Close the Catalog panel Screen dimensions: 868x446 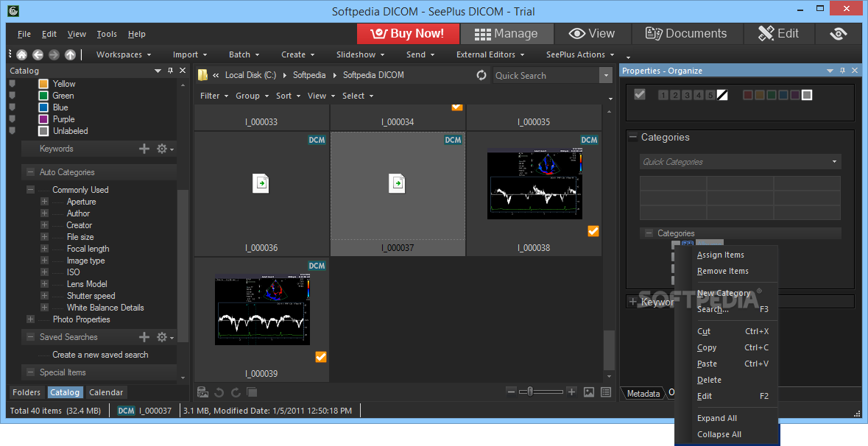tap(183, 70)
